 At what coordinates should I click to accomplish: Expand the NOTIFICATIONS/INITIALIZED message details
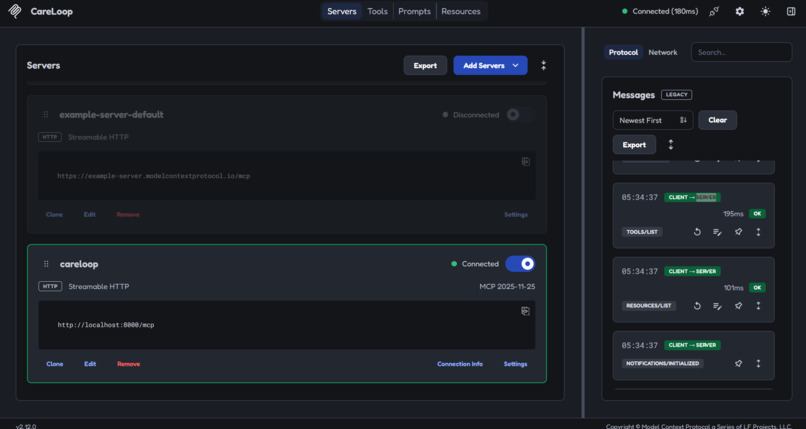(x=758, y=363)
